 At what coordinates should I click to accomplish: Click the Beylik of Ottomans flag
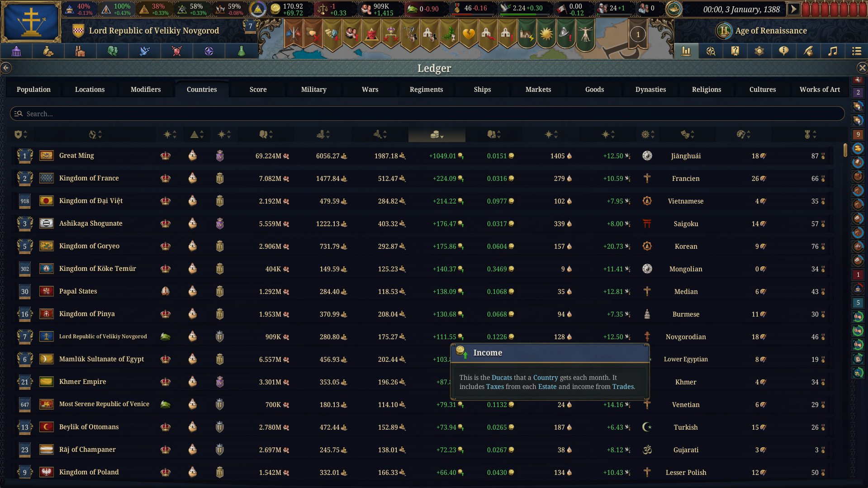(46, 427)
